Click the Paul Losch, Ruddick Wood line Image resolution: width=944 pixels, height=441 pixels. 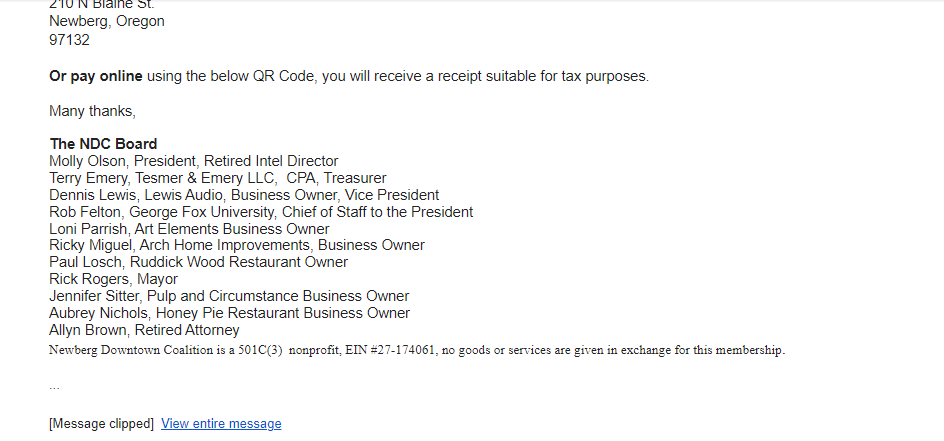[199, 262]
